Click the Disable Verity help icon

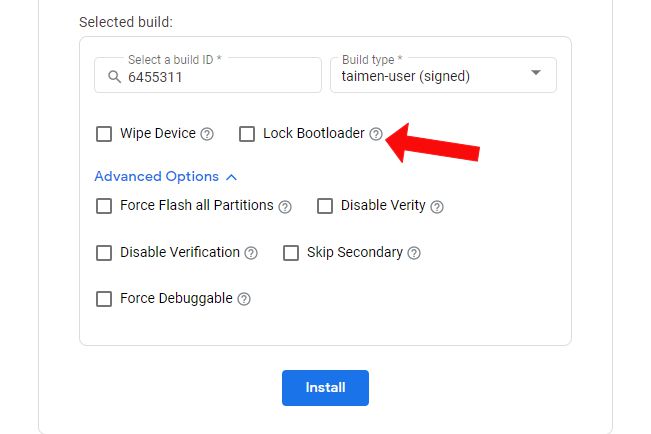[437, 207]
